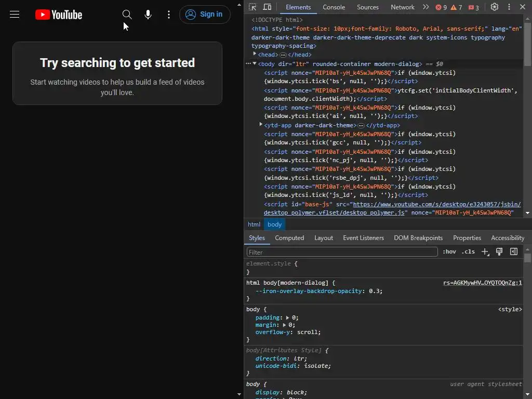Select html in the breadcrumb bar
This screenshot has height=399, width=532.
pyautogui.click(x=254, y=224)
